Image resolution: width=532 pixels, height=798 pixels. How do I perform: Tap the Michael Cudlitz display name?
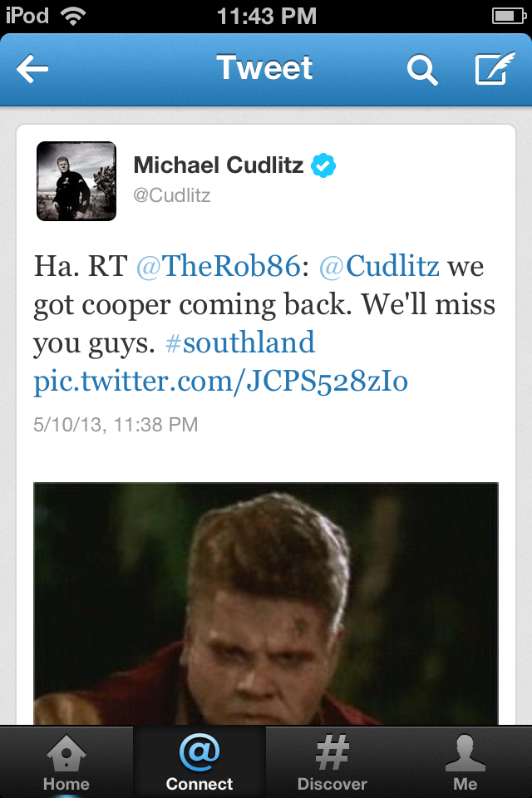(x=219, y=165)
